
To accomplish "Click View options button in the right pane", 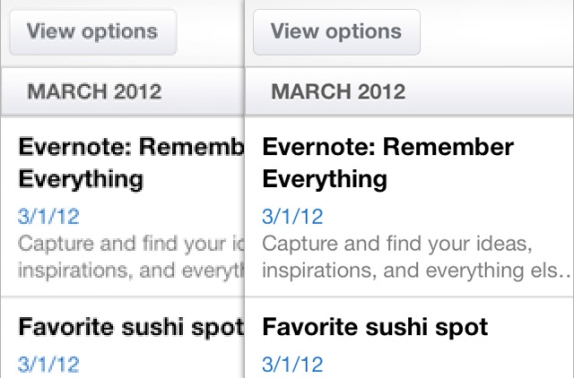I will coord(337,32).
